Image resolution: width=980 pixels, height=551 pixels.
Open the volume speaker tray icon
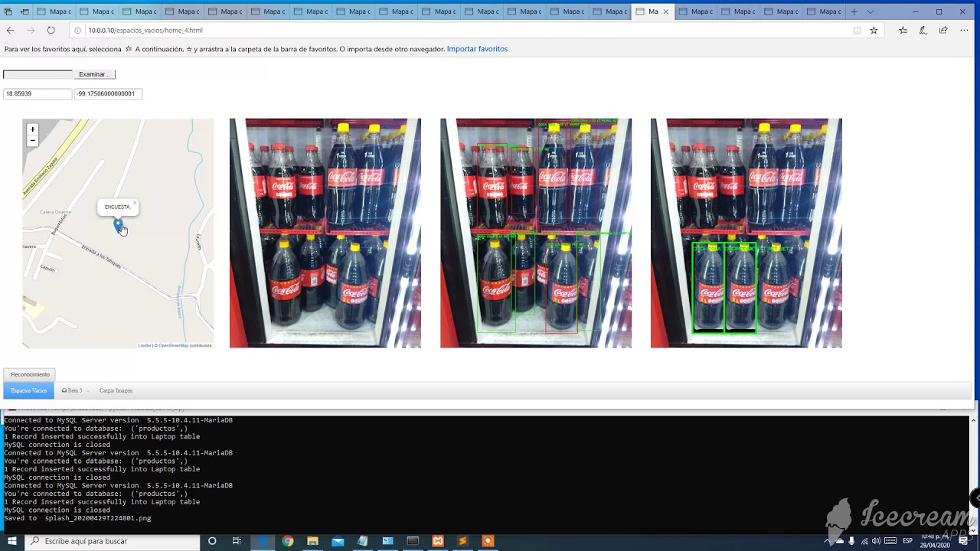coord(876,541)
